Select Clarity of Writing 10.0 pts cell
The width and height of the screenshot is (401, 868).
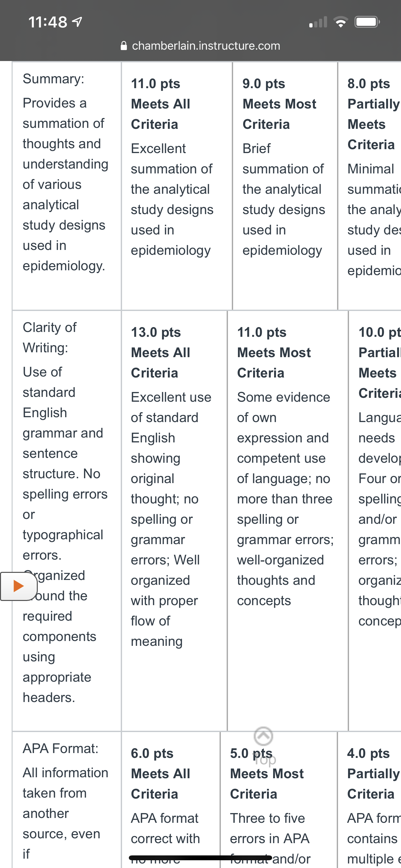pyautogui.click(x=375, y=521)
